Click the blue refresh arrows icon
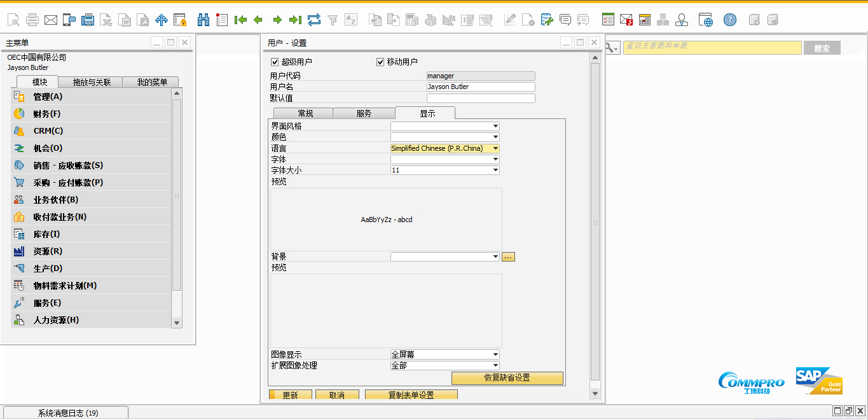This screenshot has width=868, height=420. [314, 20]
